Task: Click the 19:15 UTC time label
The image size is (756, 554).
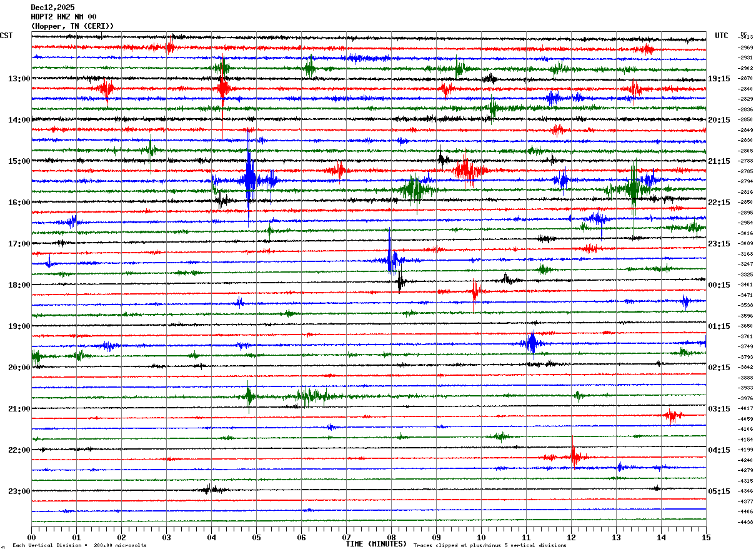Action: point(719,79)
